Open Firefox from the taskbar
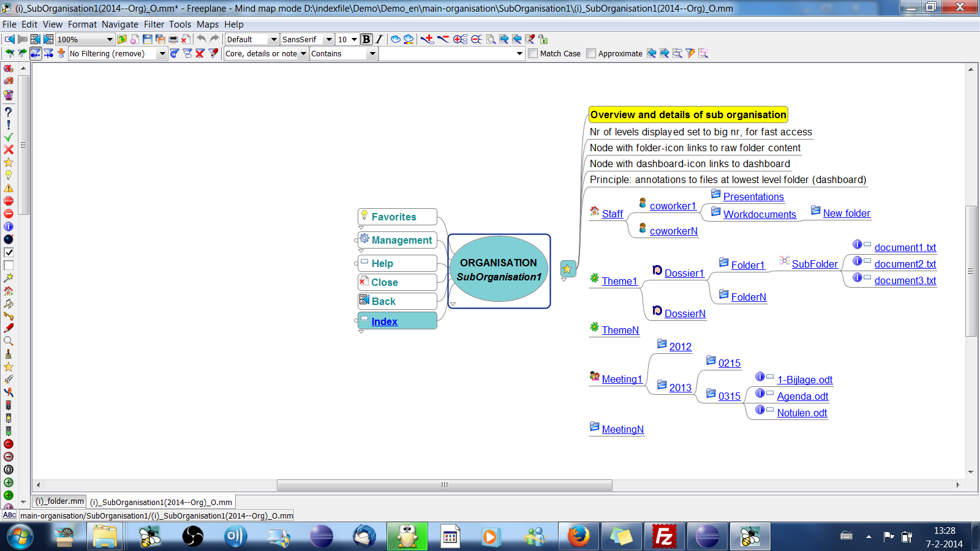Viewport: 980px width, 551px height. coord(578,536)
